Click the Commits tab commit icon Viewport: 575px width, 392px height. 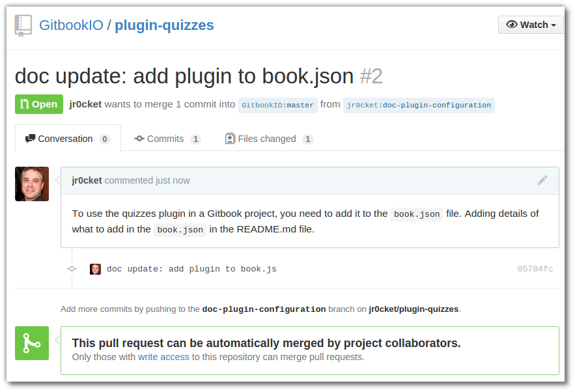coord(139,139)
